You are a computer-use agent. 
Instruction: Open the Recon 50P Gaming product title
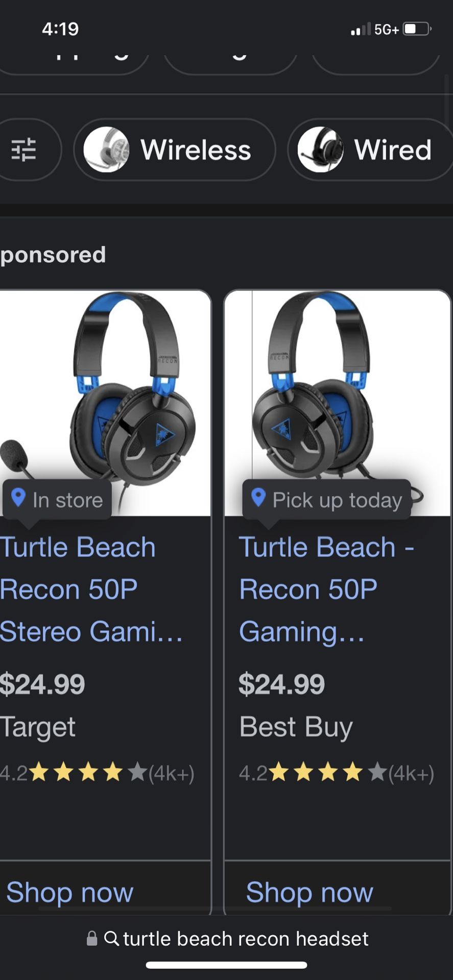(327, 589)
